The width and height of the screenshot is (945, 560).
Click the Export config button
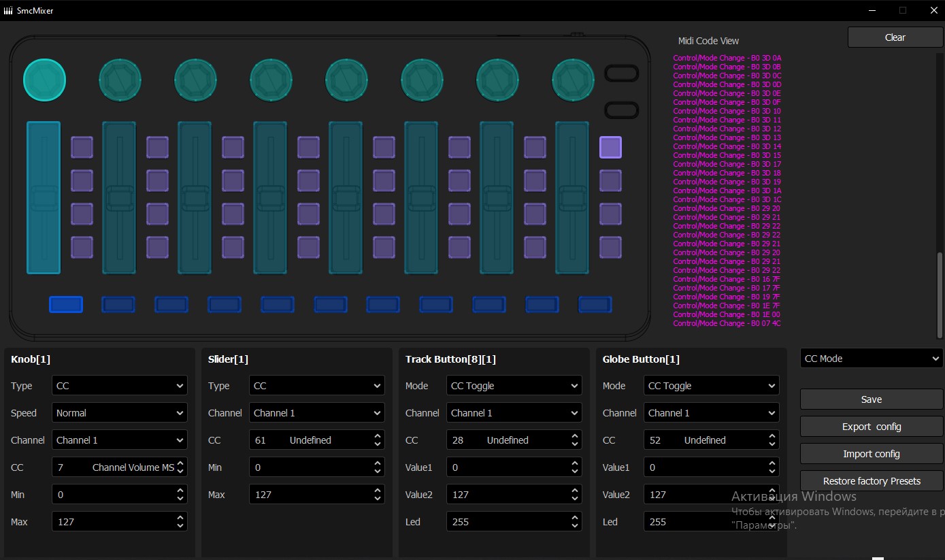[872, 427]
